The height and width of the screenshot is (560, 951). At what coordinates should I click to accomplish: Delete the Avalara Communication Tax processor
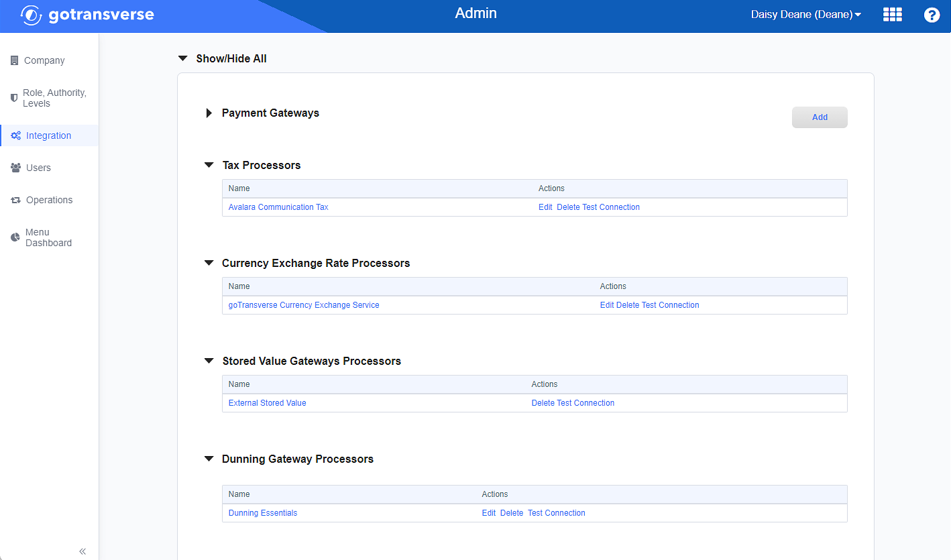coord(568,207)
